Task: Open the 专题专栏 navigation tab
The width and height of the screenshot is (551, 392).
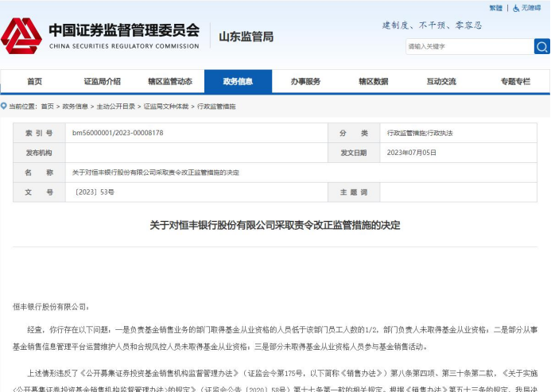Action: (514, 82)
